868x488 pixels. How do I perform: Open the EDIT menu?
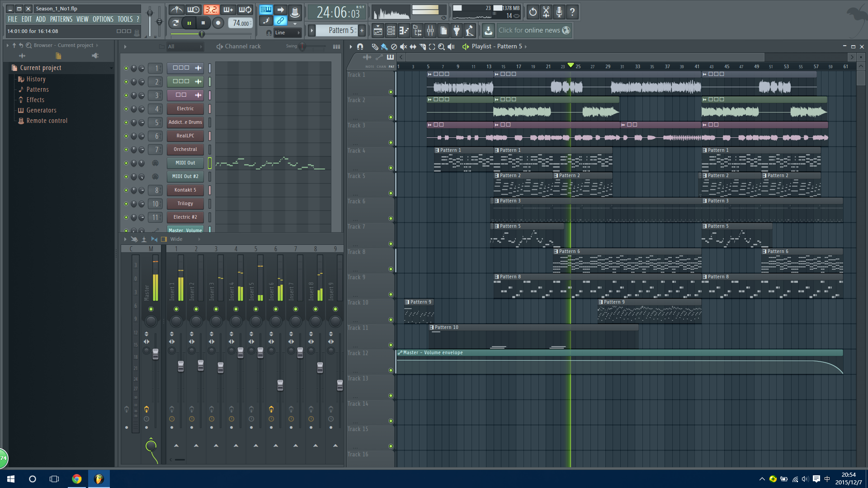27,19
